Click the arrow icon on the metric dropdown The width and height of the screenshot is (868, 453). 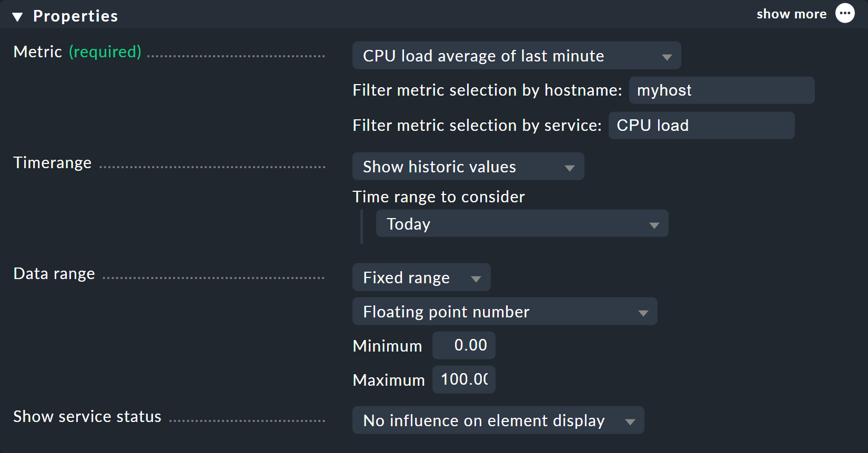point(667,57)
